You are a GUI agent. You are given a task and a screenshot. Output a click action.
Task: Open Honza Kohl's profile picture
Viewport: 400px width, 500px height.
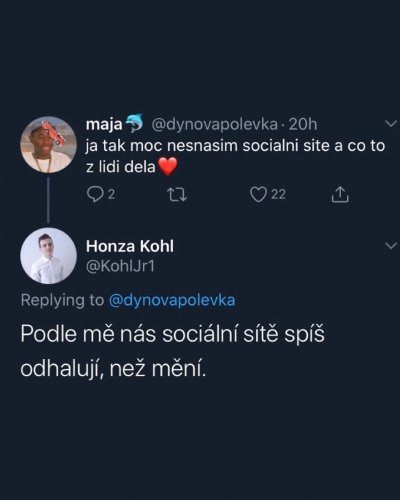pyautogui.click(x=49, y=256)
